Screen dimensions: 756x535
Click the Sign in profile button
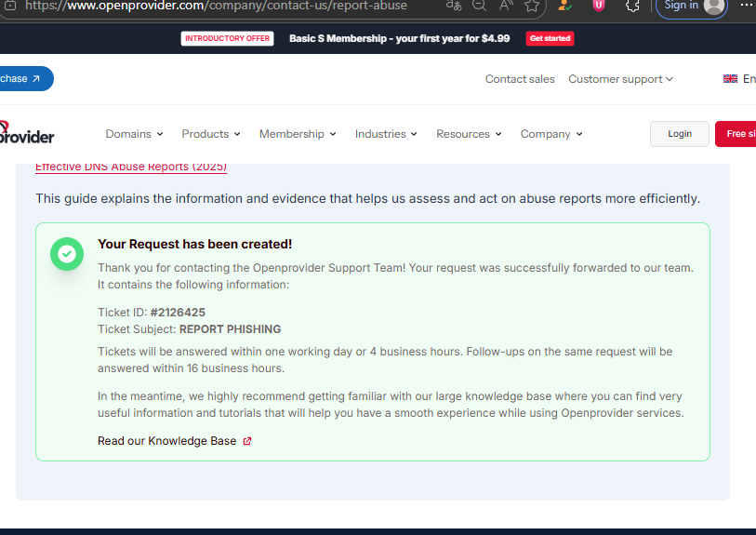tap(692, 7)
